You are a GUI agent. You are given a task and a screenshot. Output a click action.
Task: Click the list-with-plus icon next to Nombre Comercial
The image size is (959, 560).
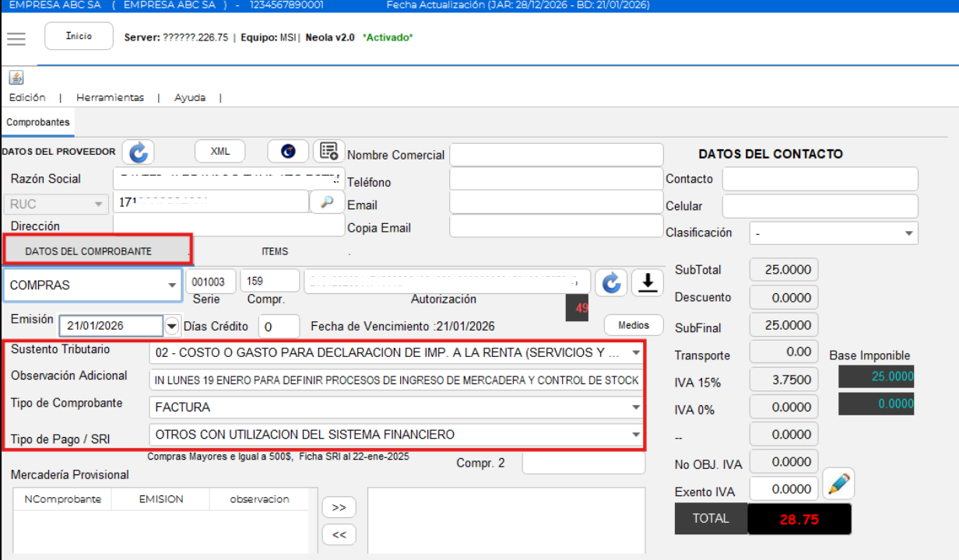(x=328, y=152)
